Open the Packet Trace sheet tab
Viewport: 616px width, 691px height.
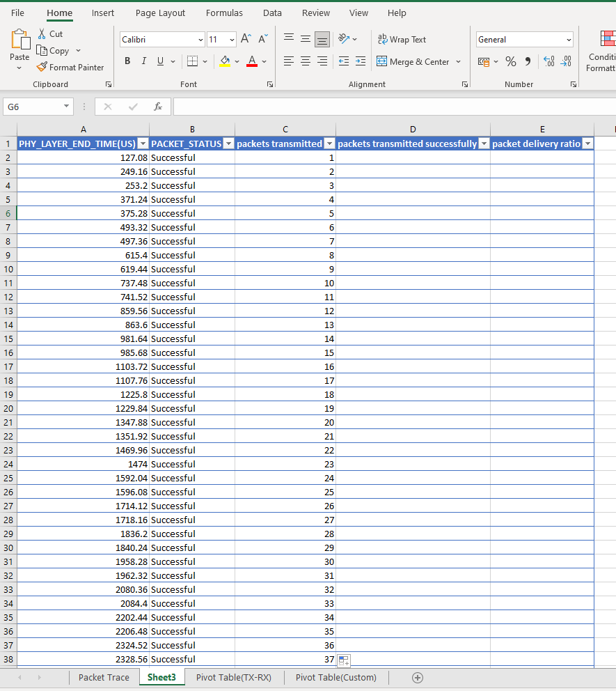[104, 678]
